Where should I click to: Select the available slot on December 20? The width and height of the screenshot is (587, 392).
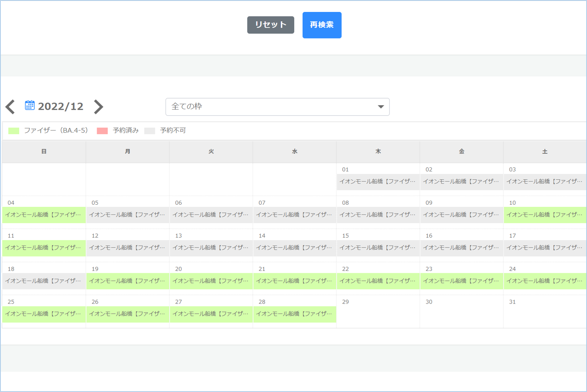[211, 281]
